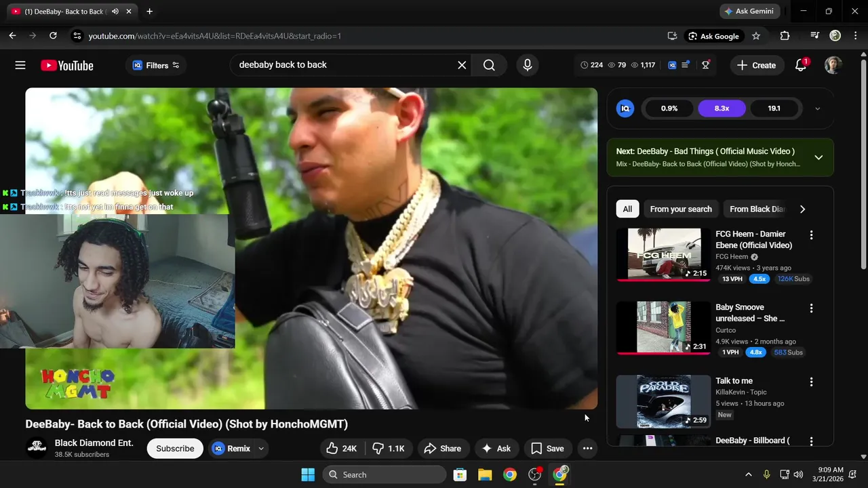
Task: Submit search with magnifier button
Action: (489, 65)
